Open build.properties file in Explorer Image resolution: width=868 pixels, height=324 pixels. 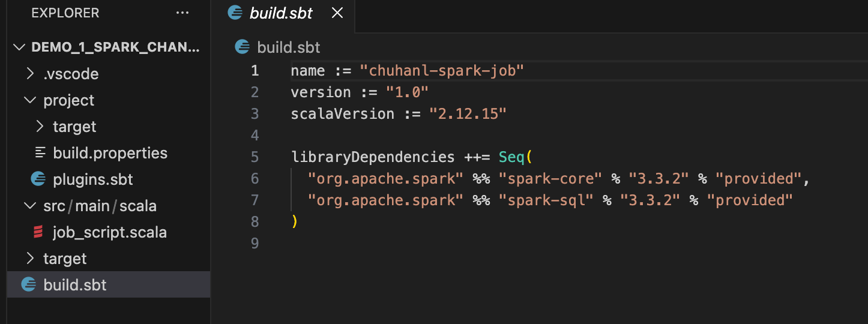[x=110, y=153]
